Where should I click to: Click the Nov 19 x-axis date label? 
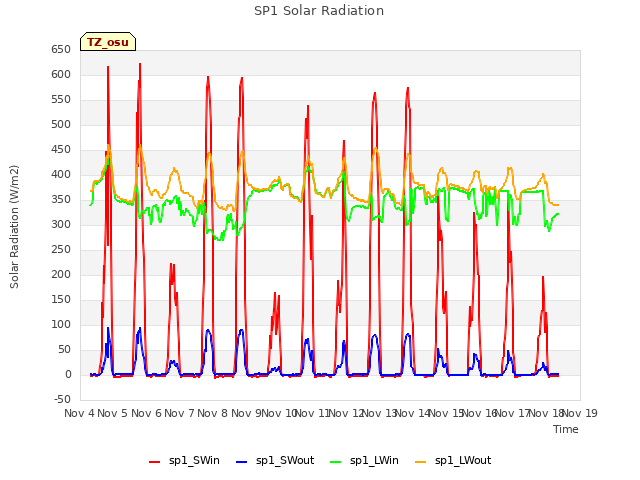click(580, 413)
